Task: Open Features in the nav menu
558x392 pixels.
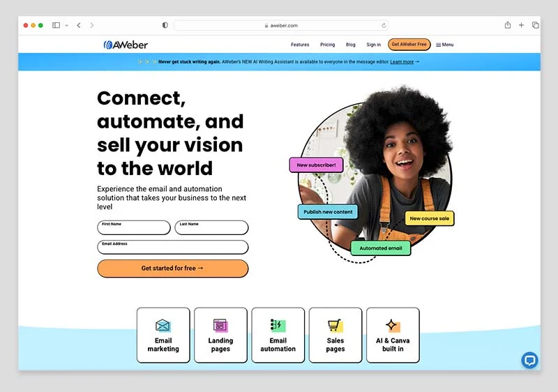Action: (300, 45)
